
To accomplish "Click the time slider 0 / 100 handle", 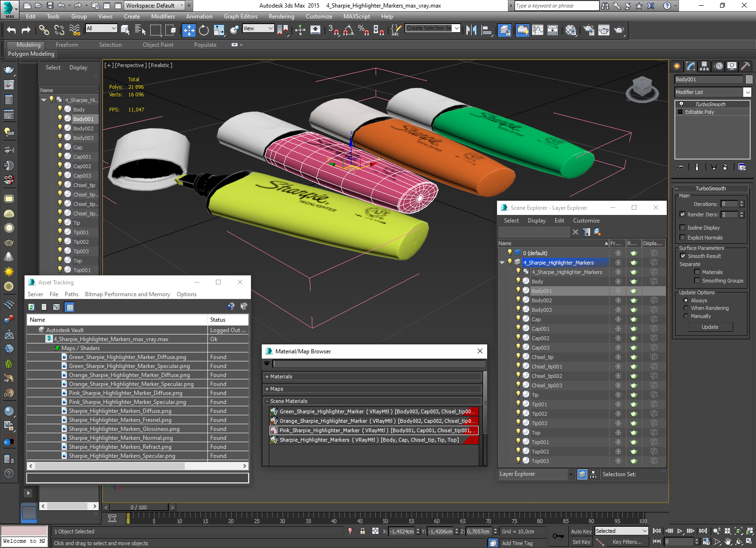I will 138,507.
